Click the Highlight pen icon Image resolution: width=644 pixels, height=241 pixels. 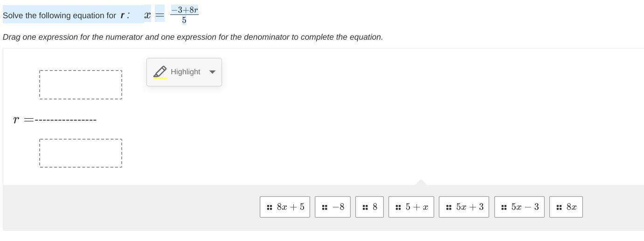pyautogui.click(x=160, y=72)
